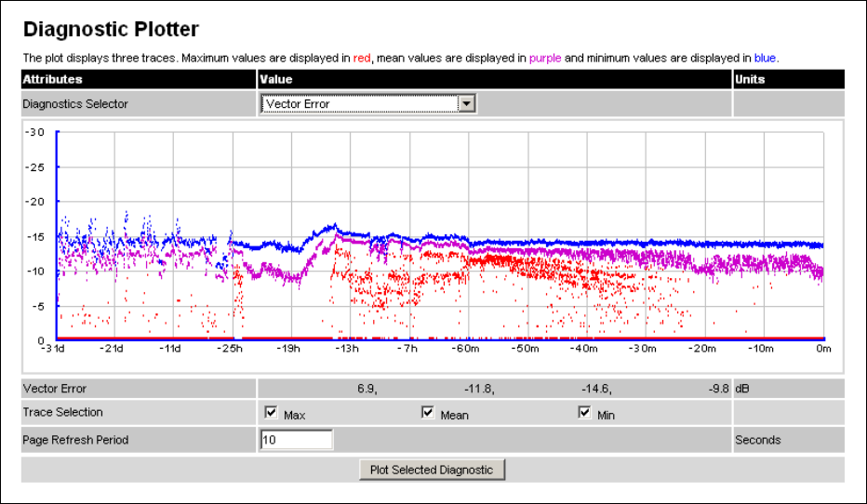The width and height of the screenshot is (867, 504).
Task: Click the 0m x-axis label
Action: [823, 349]
